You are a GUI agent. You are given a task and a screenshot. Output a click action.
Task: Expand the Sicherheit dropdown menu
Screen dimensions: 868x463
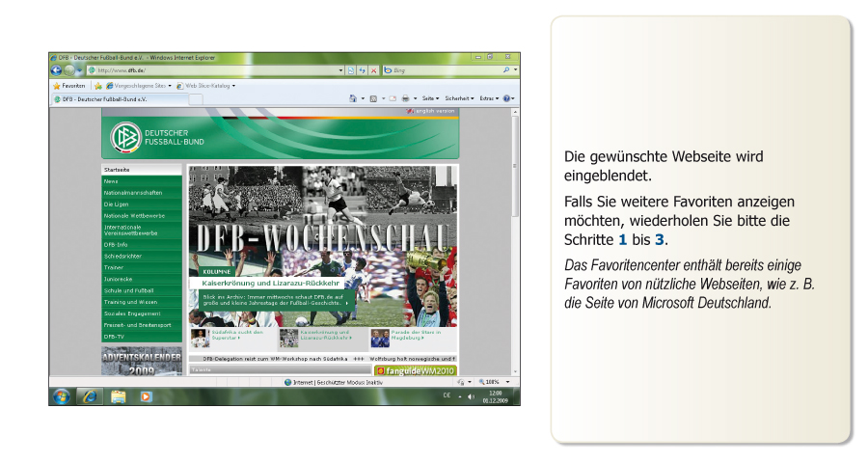click(x=459, y=98)
